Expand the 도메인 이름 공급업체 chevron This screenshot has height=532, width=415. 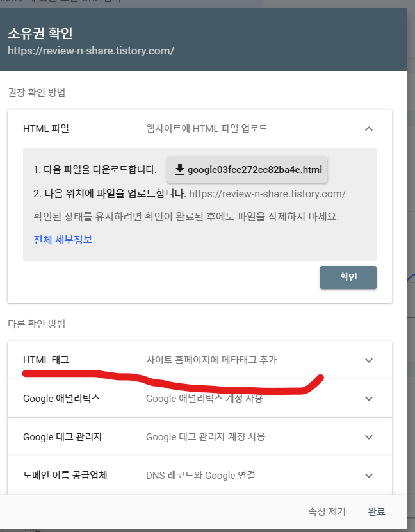coord(369,476)
